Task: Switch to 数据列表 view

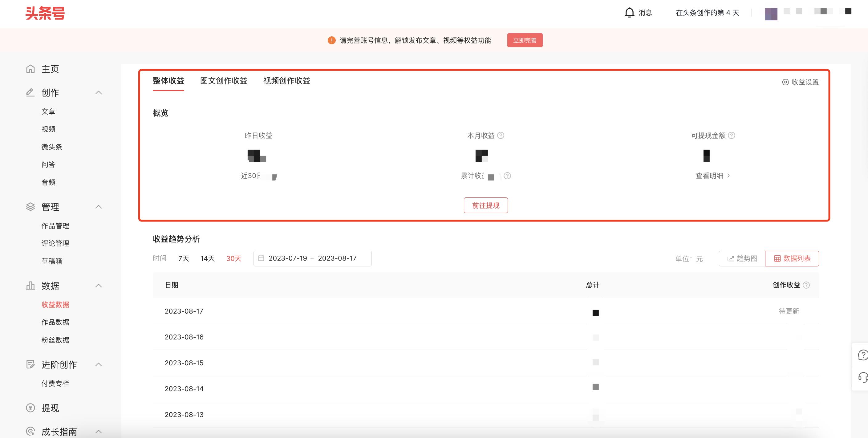Action: (792, 258)
